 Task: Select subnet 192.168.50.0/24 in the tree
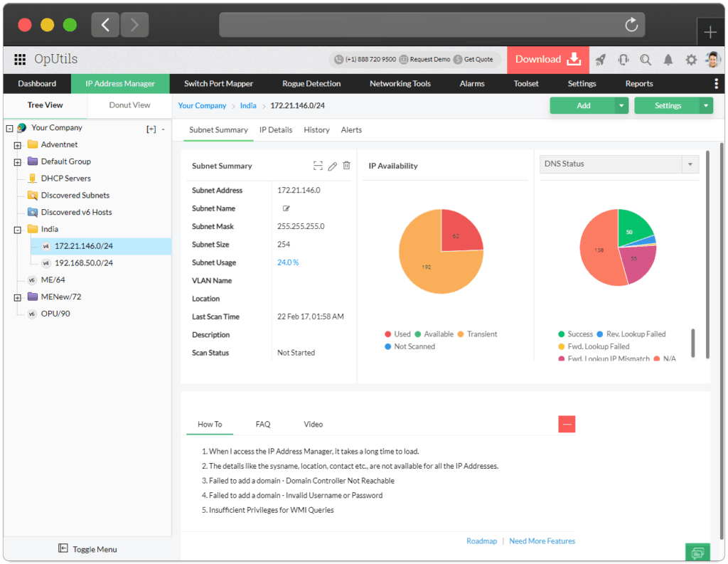click(x=84, y=263)
